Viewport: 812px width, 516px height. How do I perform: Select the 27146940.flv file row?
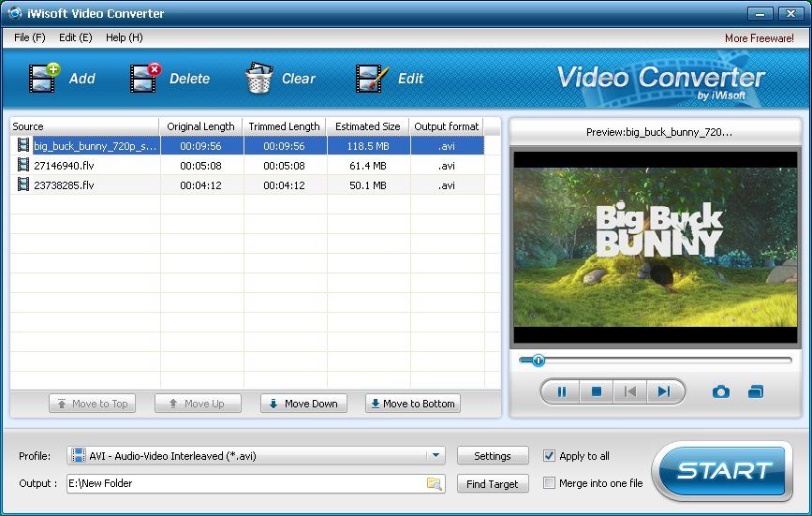[247, 166]
